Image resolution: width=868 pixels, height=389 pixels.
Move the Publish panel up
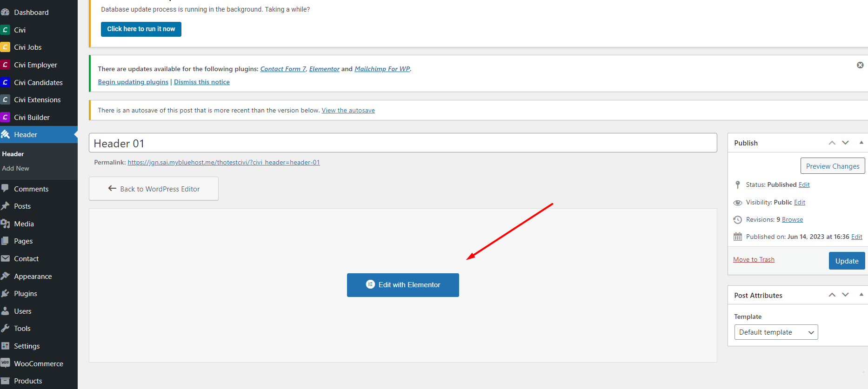click(x=832, y=143)
